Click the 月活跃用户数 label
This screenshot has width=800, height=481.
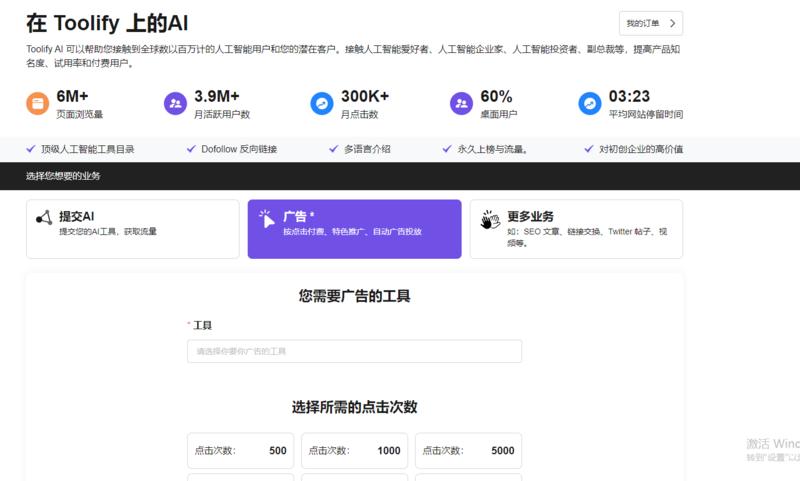tap(222, 114)
